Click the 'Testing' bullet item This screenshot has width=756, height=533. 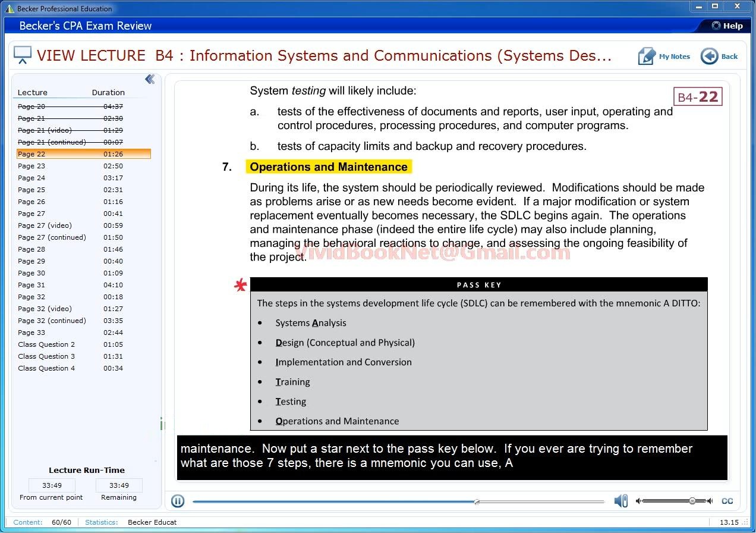(x=291, y=402)
